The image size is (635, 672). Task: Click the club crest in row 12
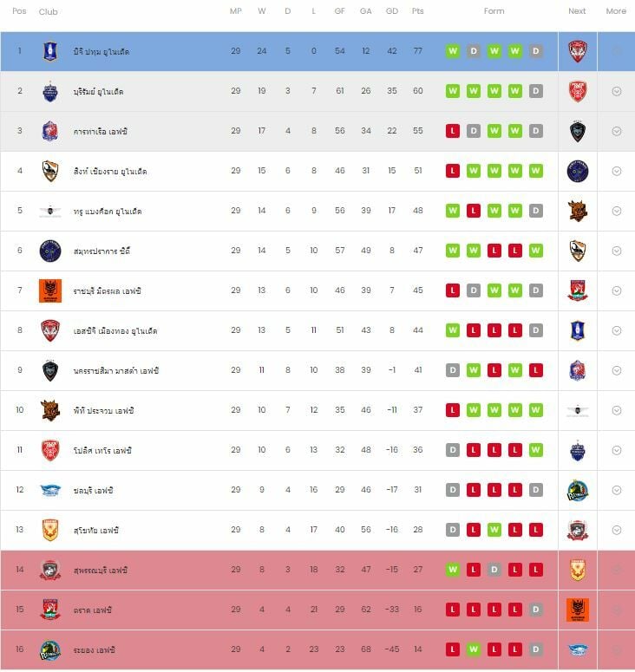(x=50, y=490)
